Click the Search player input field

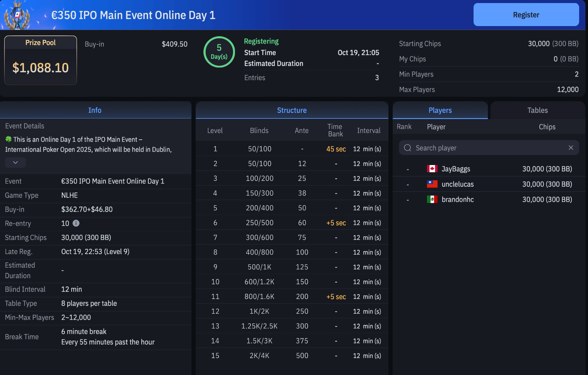point(489,148)
